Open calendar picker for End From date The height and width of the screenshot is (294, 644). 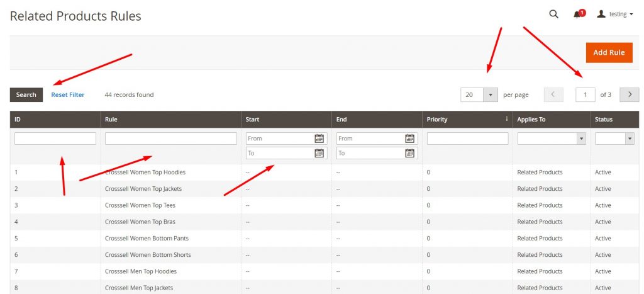pos(409,139)
